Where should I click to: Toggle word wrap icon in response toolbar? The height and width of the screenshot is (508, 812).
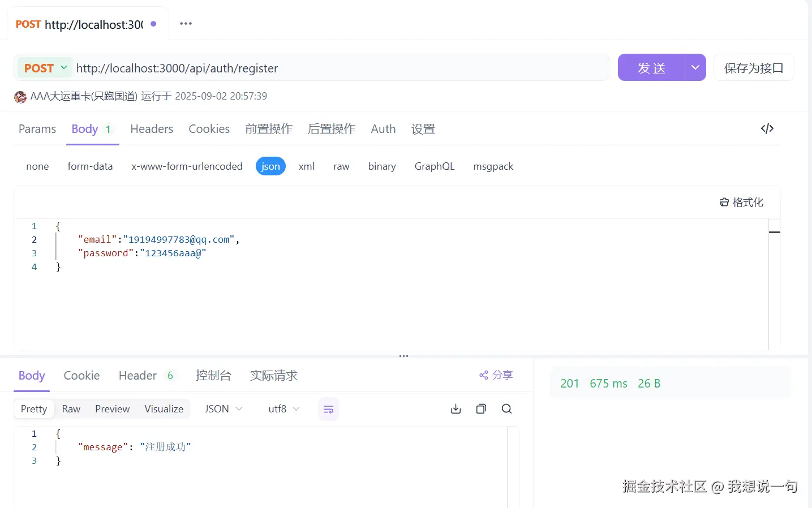(x=328, y=410)
